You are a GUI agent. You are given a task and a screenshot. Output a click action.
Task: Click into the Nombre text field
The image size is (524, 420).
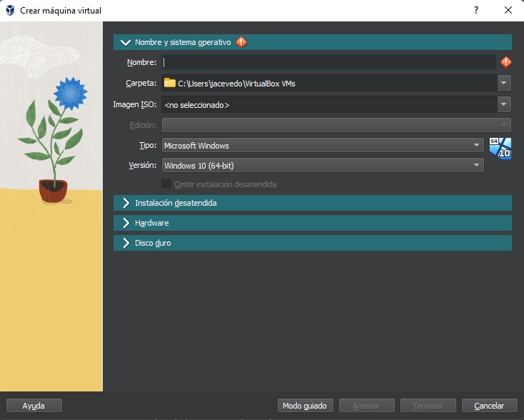click(328, 62)
